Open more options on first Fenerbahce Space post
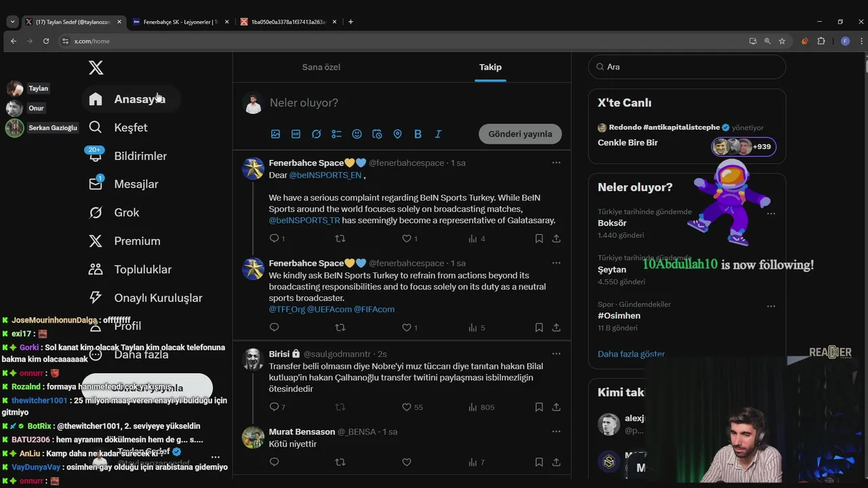The height and width of the screenshot is (488, 868). tap(556, 163)
